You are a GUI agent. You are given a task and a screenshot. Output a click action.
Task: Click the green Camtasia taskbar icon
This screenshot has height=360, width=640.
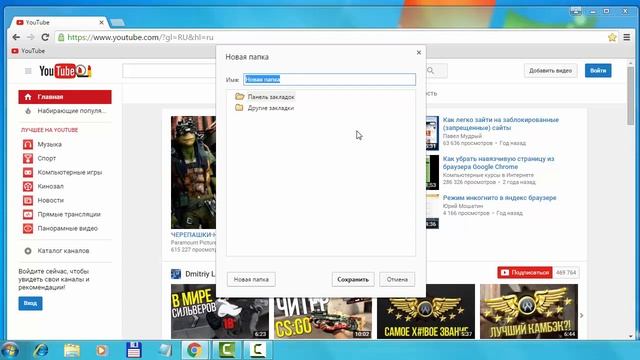point(227,350)
